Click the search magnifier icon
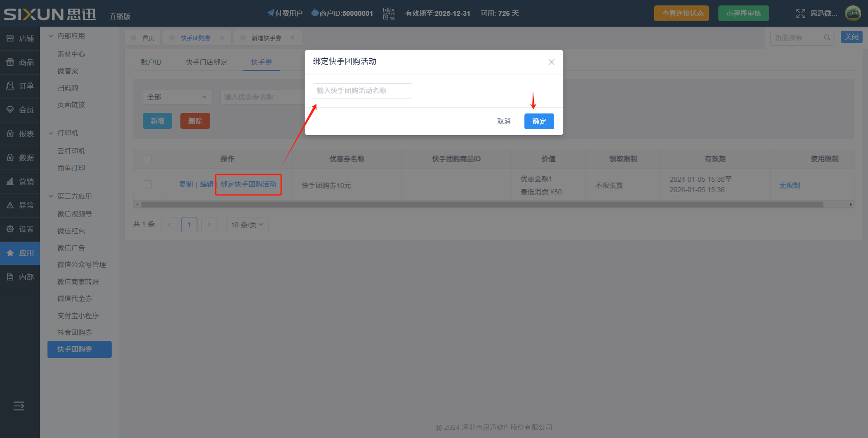Viewport: 868px width, 438px height. [827, 38]
